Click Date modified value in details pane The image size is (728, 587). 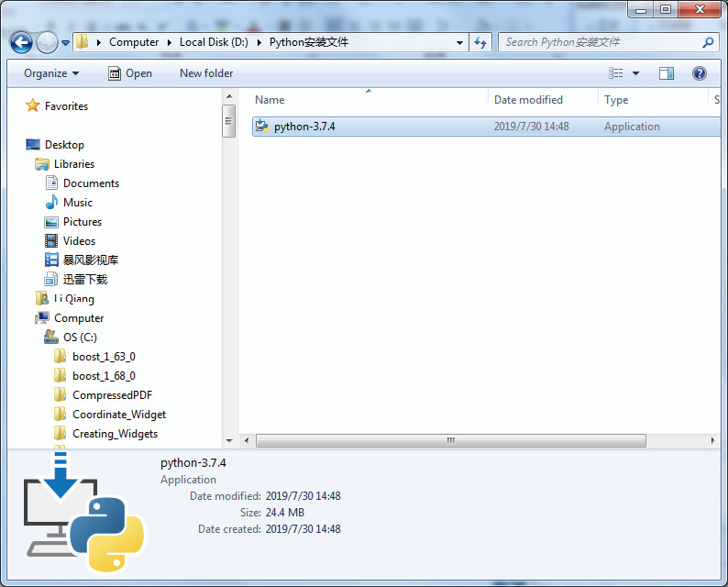point(303,496)
